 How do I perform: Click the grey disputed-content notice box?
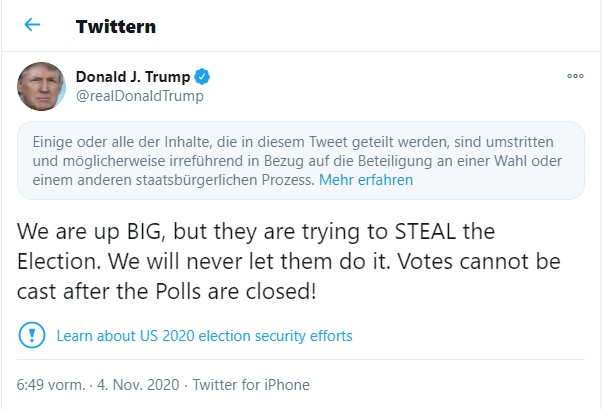300,160
